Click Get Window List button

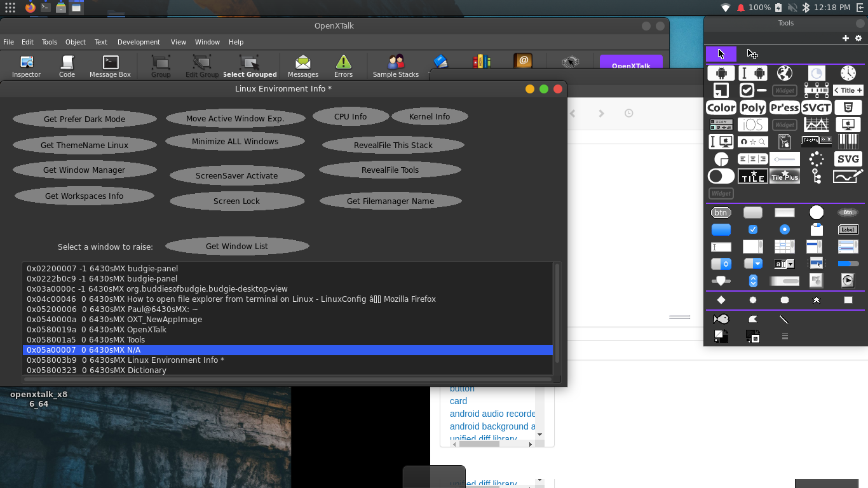237,246
